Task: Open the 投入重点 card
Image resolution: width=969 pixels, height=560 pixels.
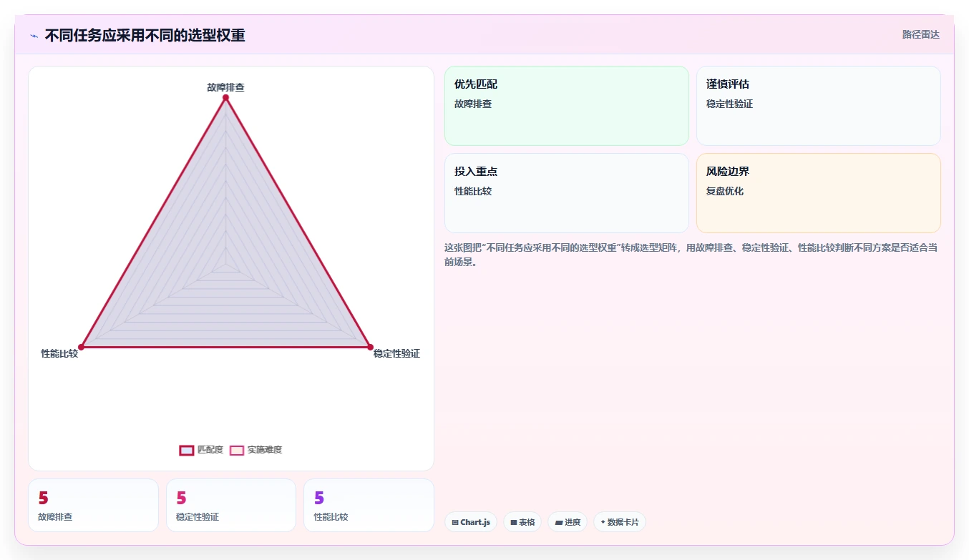Action: [x=567, y=193]
